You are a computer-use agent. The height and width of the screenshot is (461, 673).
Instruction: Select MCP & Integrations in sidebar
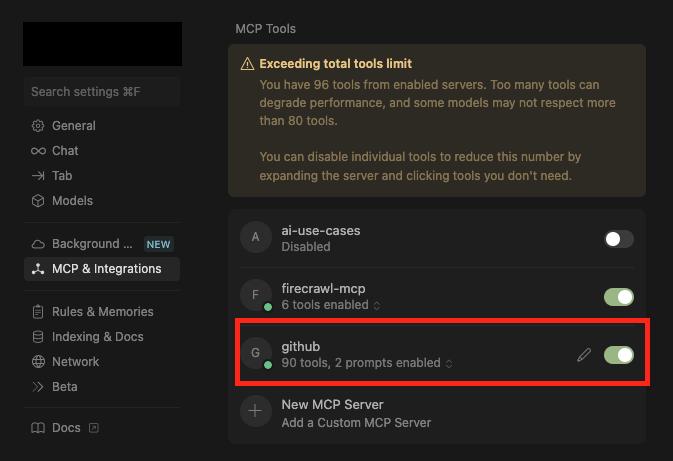pos(106,269)
